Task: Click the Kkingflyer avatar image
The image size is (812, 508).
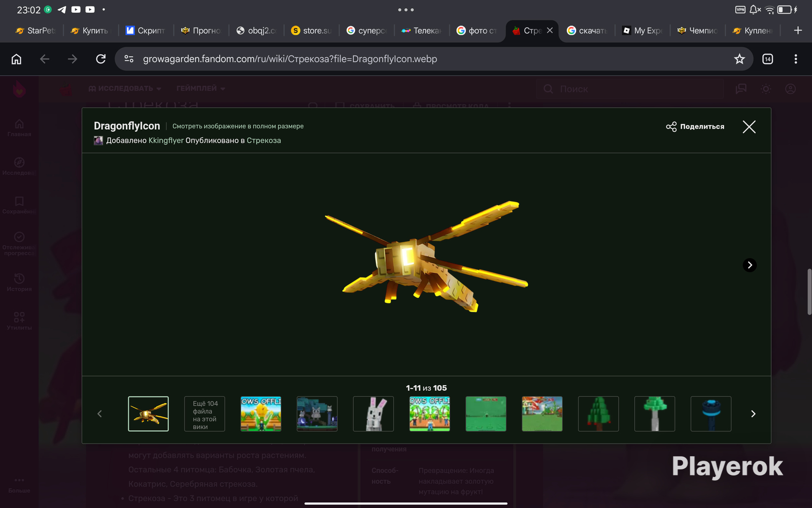Action: 98,141
